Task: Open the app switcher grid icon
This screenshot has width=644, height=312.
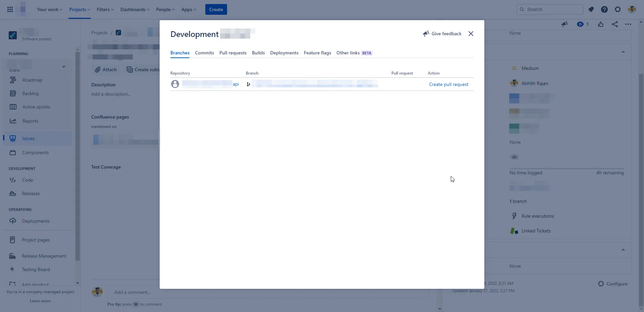Action: [x=10, y=9]
